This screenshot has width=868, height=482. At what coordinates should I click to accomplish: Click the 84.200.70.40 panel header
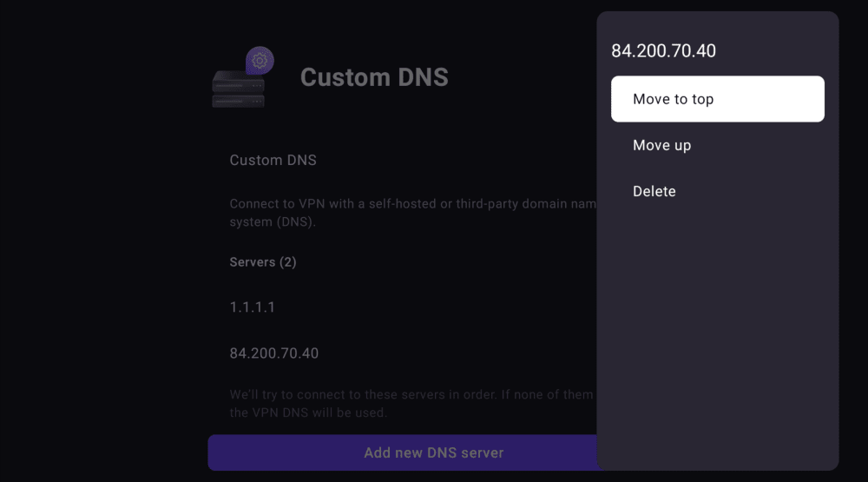(663, 50)
